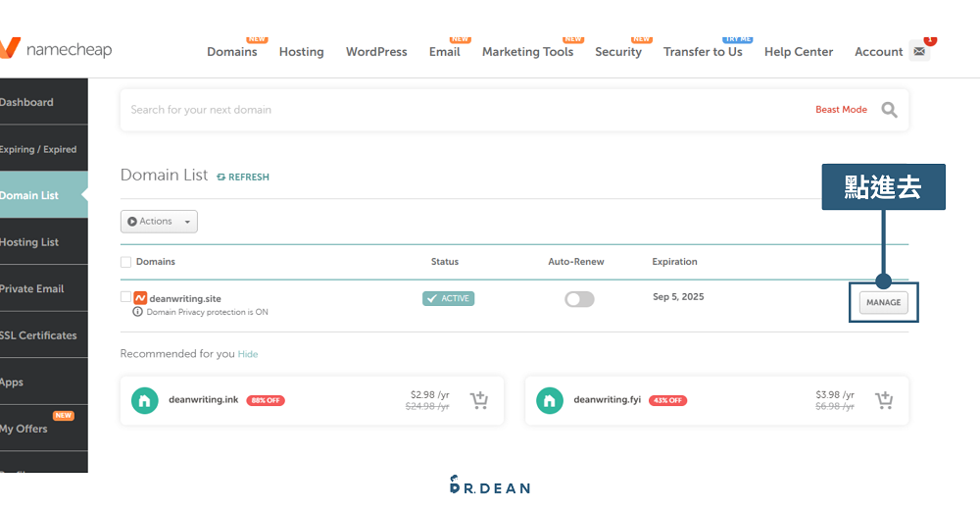Expand the Account menu

point(878,52)
